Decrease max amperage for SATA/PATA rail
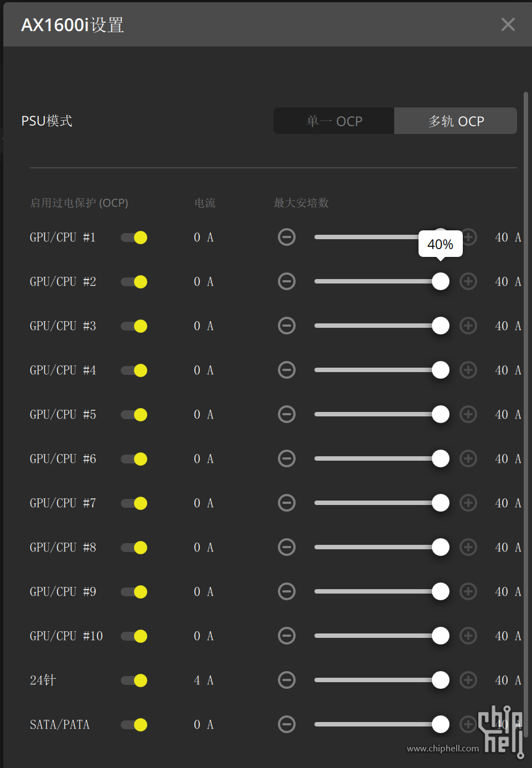 (287, 724)
